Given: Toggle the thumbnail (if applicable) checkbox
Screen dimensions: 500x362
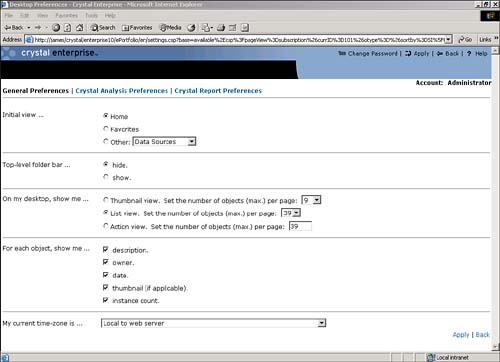Looking at the screenshot, I should 106,287.
